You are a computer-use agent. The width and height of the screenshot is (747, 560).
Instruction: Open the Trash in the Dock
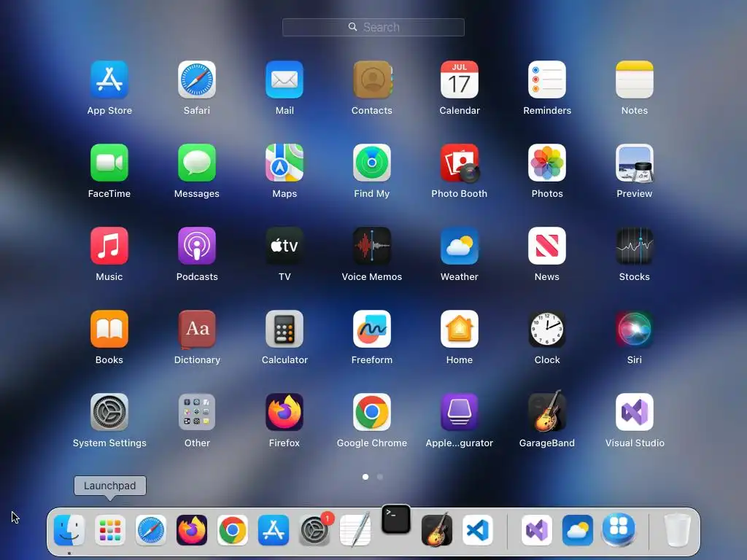coord(677,530)
